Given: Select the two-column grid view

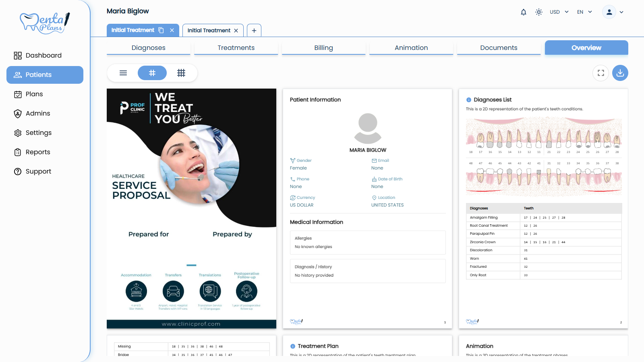Looking at the screenshot, I should [152, 73].
